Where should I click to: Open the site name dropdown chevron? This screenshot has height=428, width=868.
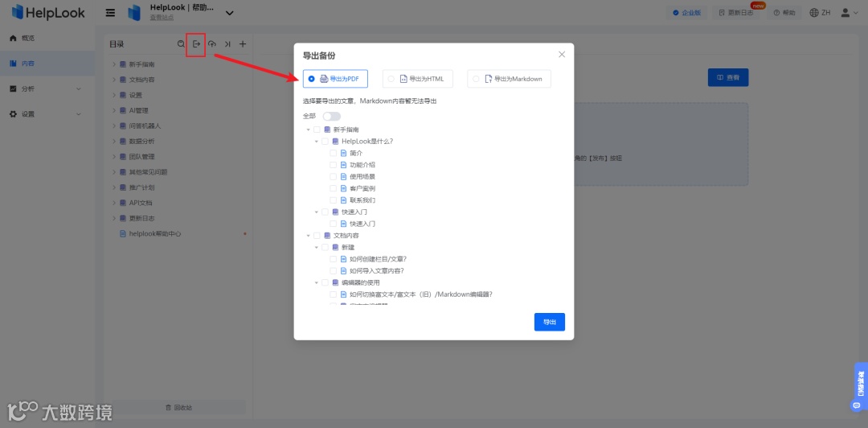click(x=229, y=13)
